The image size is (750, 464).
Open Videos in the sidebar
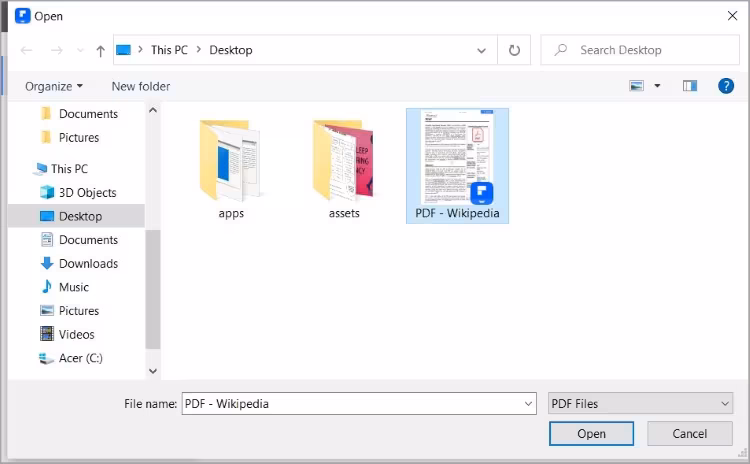pos(67,334)
